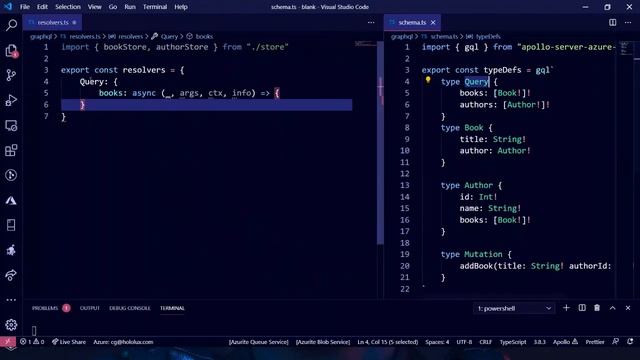640x360 pixels.
Task: Open the Edit menu
Action: [x=42, y=7]
